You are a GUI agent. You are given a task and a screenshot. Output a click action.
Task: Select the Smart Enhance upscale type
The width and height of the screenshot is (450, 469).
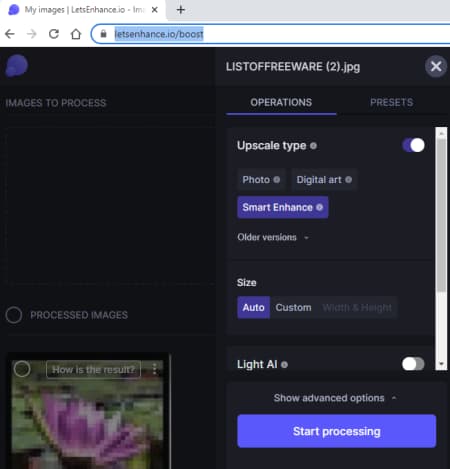[282, 207]
